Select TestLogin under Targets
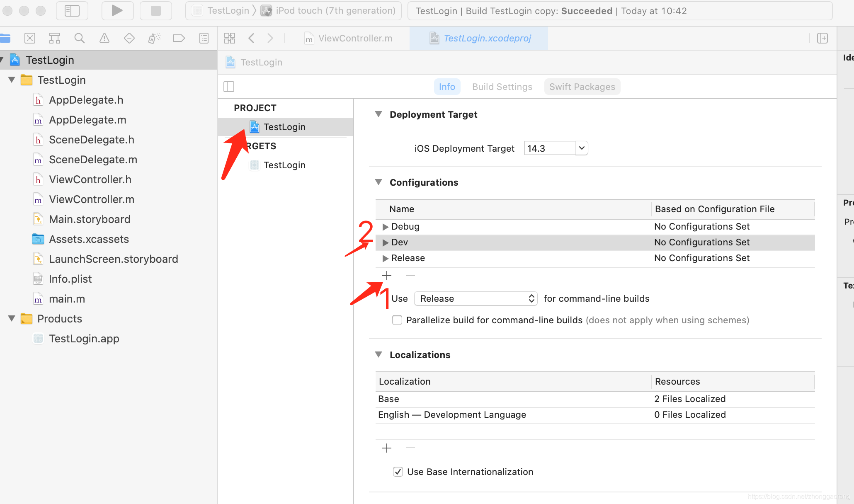Screen dimensions: 854x504 (x=284, y=165)
